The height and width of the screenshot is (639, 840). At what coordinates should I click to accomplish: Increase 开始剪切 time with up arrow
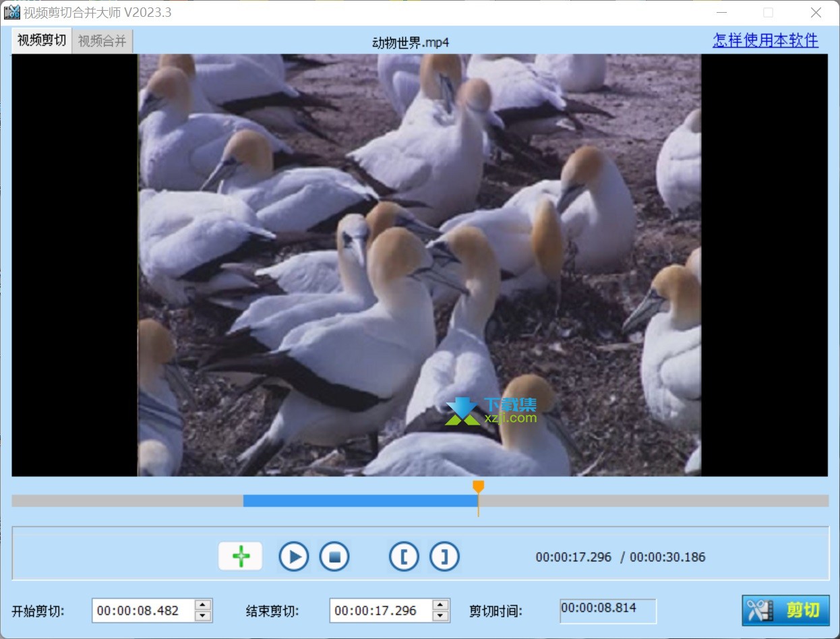point(203,605)
